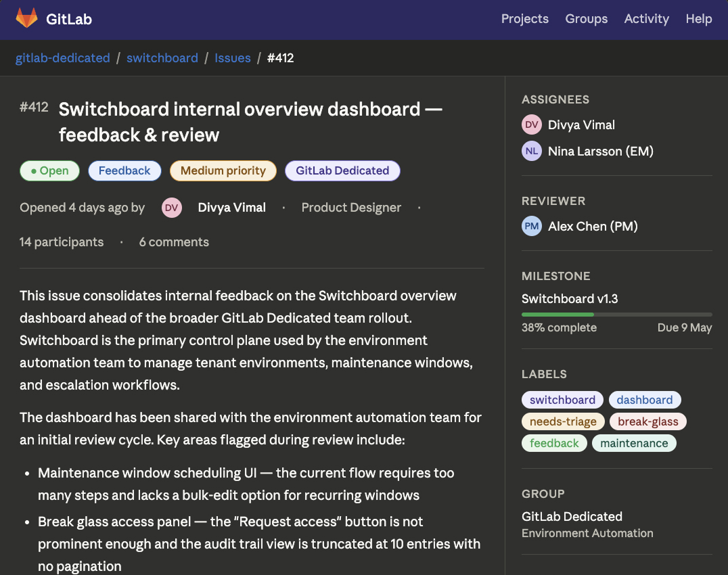Open the Activity menu item
728x575 pixels.
point(646,18)
